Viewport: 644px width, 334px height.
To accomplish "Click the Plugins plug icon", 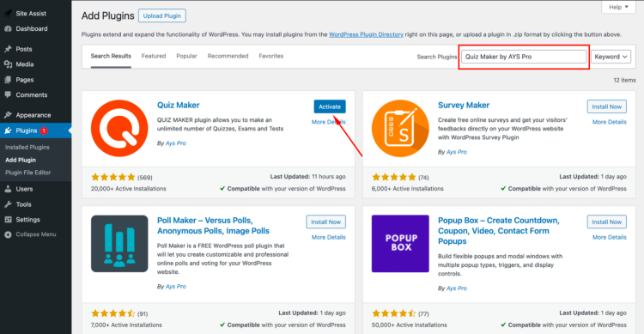I will [x=8, y=131].
